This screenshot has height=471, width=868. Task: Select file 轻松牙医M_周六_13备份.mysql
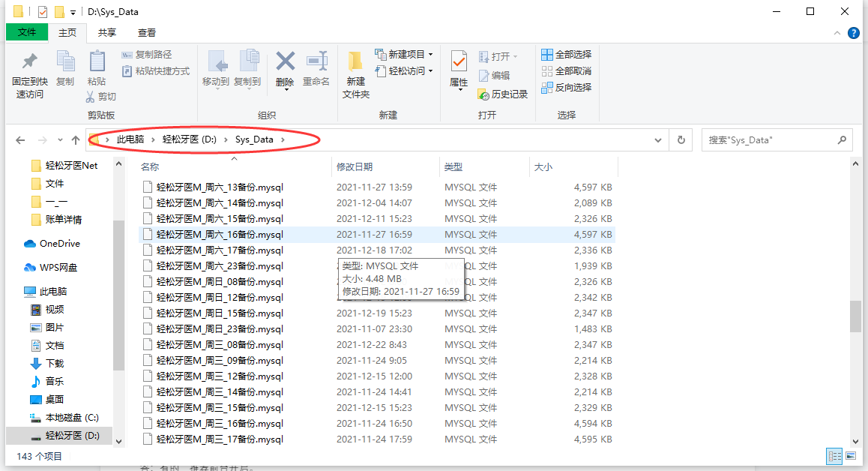click(220, 187)
